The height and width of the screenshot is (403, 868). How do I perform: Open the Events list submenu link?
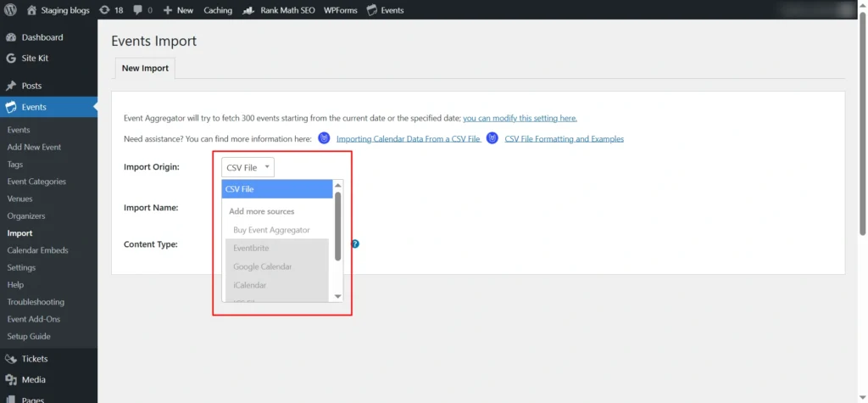coord(19,131)
